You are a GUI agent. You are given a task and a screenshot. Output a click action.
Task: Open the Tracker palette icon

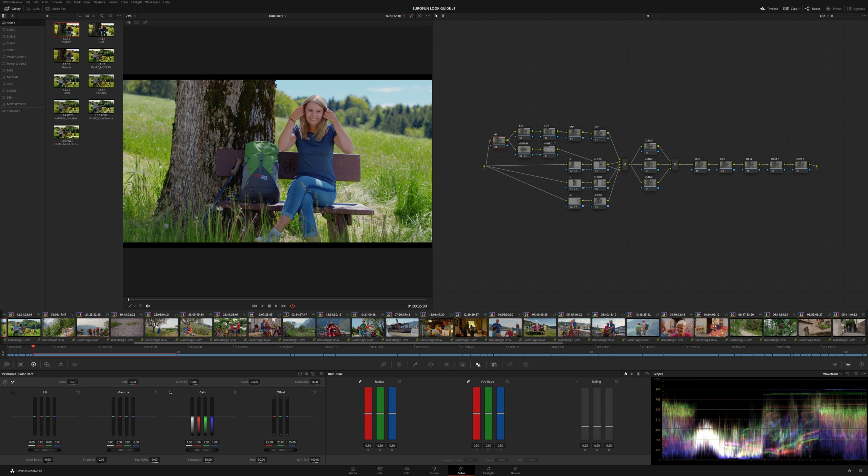point(447,365)
